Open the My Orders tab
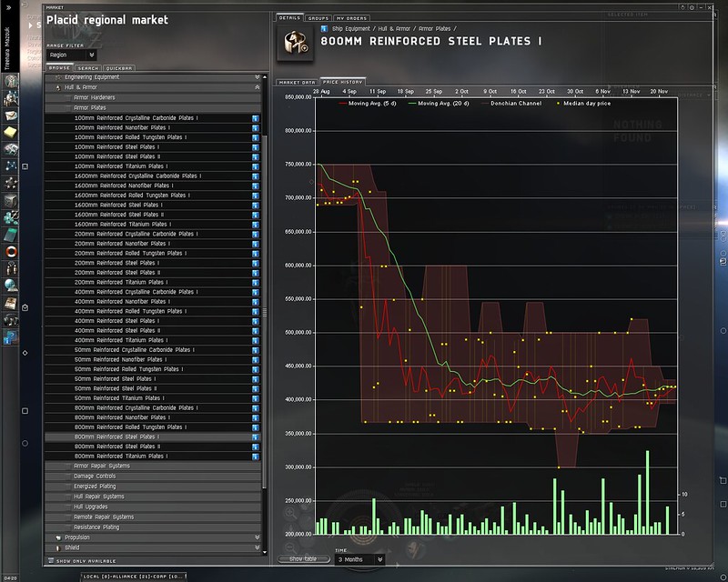The image size is (728, 582). pos(351,18)
